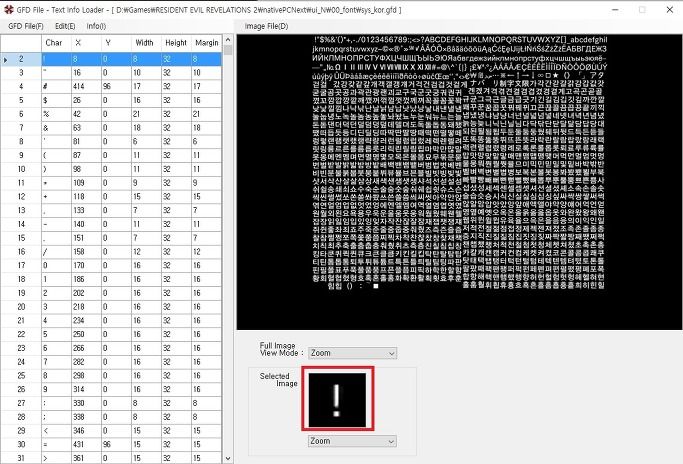Image resolution: width=683 pixels, height=464 pixels.
Task: Click the Y value 96 in row 30
Action: pyautogui.click(x=116, y=444)
